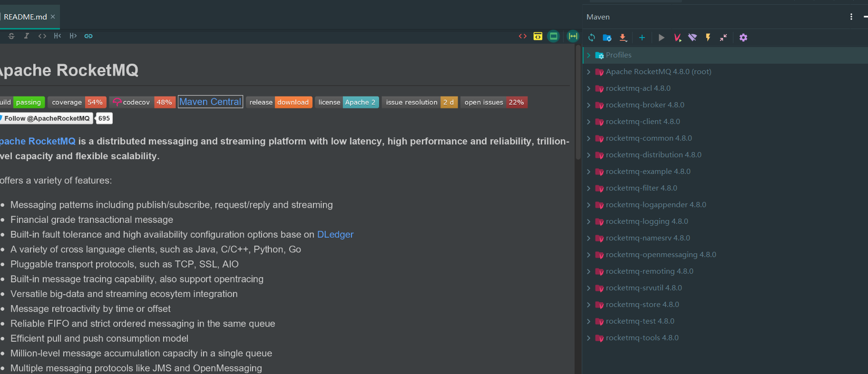Click the issue resolution 2 d badge
The image size is (868, 374).
click(x=420, y=102)
